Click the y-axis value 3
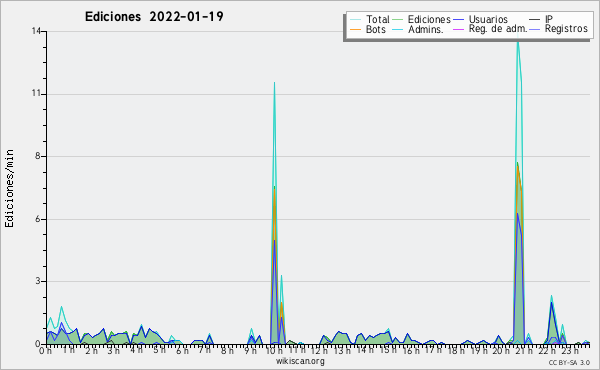This screenshot has width=600, height=370. [x=38, y=281]
